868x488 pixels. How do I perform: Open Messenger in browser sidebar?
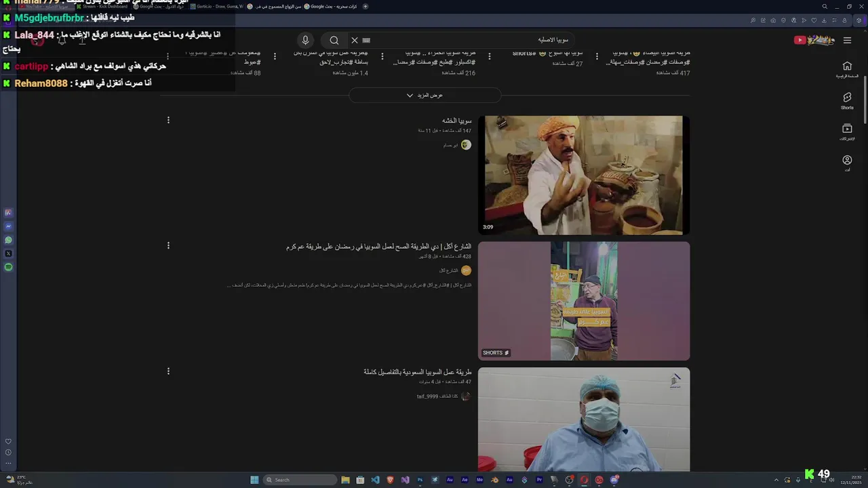point(8,226)
